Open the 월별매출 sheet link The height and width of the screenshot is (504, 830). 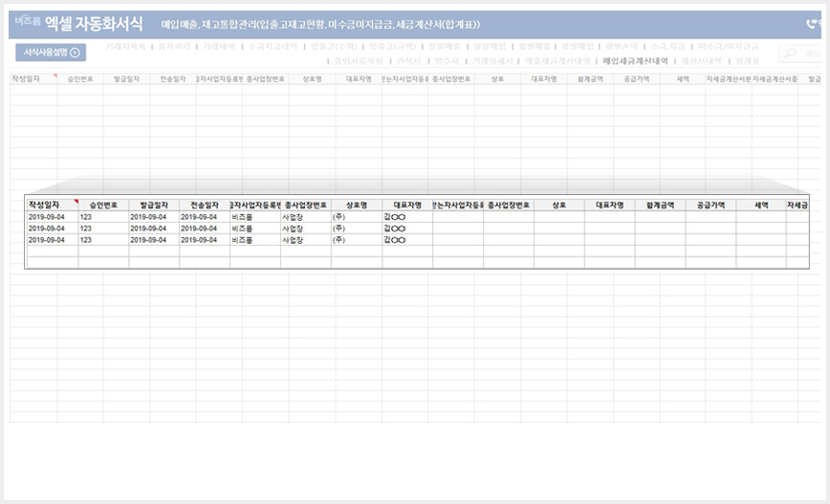pyautogui.click(x=535, y=47)
